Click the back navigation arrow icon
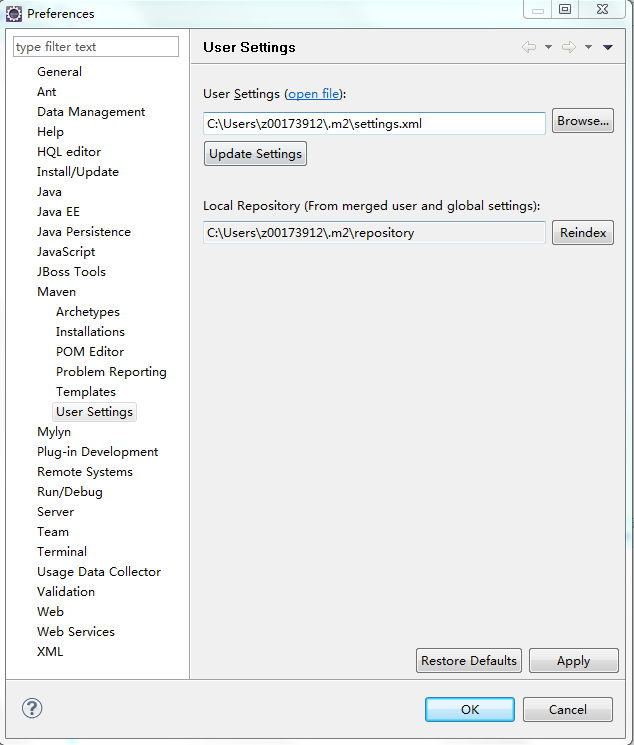 (529, 48)
